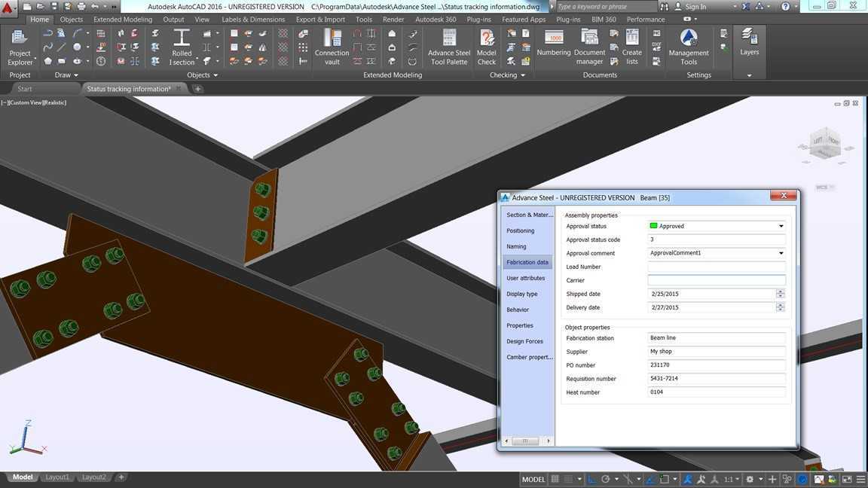Open Management Tools
Image resolution: width=868 pixels, height=488 pixels.
[x=689, y=47]
